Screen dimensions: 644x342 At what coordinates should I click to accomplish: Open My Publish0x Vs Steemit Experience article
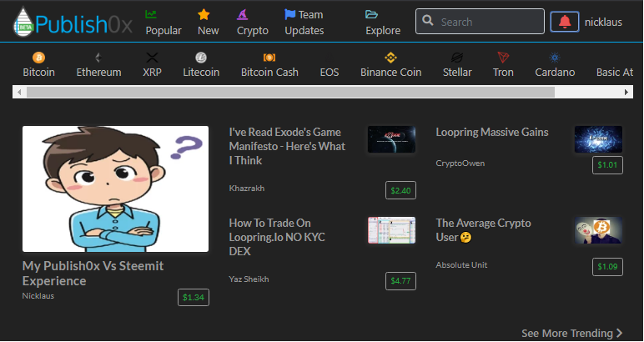point(93,274)
